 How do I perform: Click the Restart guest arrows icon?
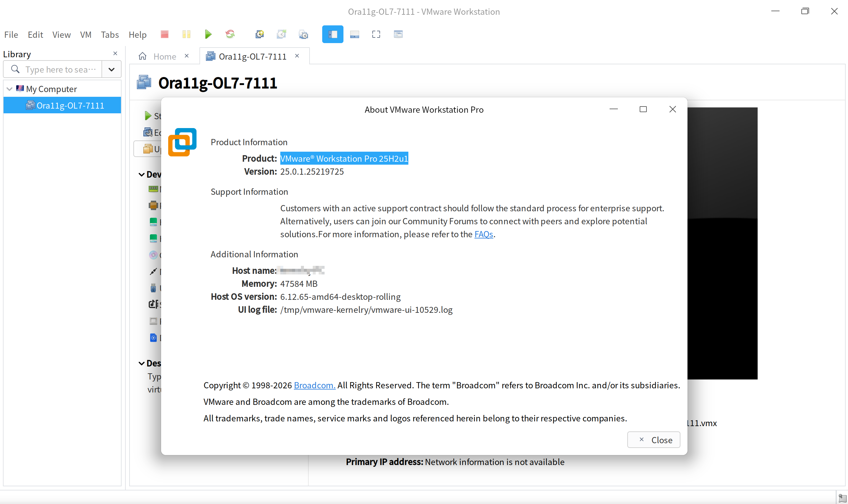[x=230, y=34]
